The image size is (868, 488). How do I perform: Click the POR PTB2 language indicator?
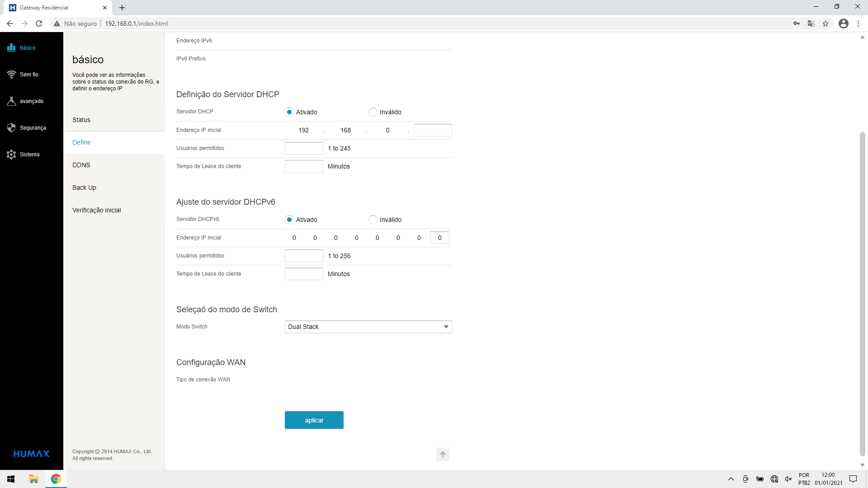tap(804, 479)
